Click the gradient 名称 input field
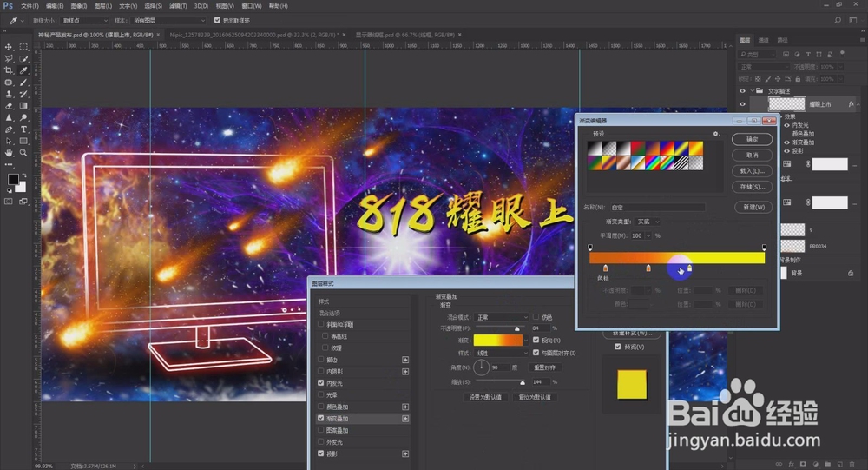This screenshot has height=470, width=868. coord(658,208)
